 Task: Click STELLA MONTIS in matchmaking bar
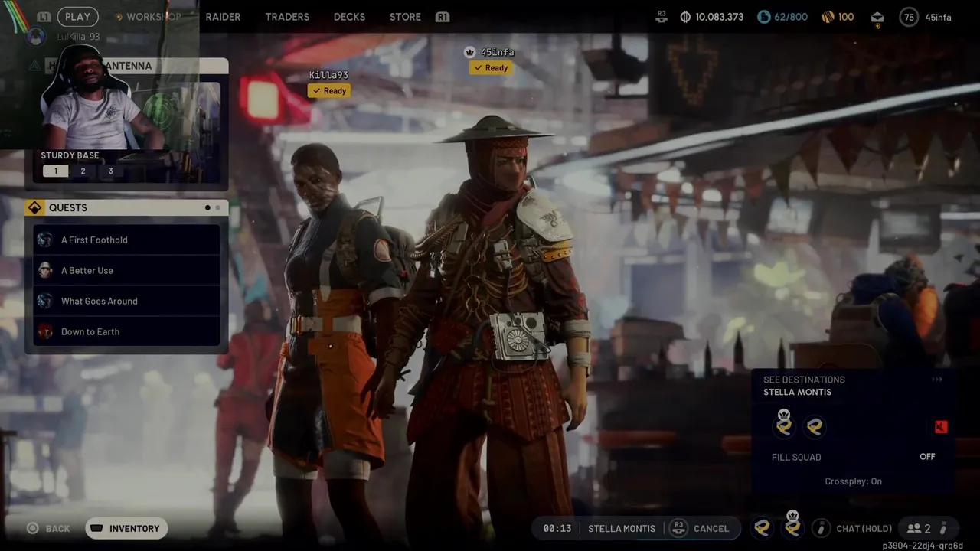click(622, 528)
